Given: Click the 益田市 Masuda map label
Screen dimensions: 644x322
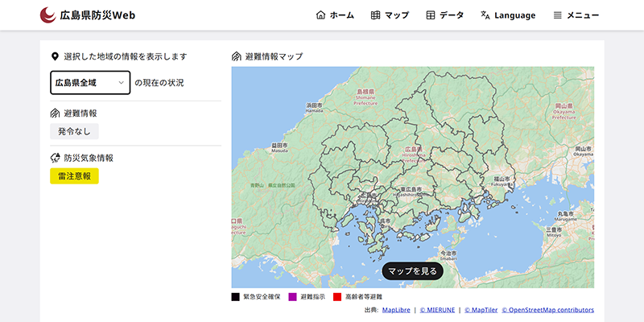Looking at the screenshot, I should [279, 147].
